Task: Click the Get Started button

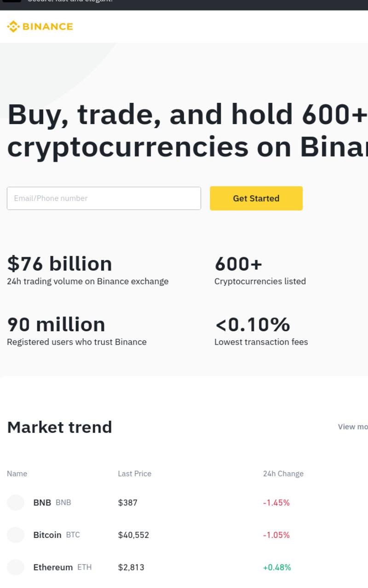Action: [x=256, y=198]
